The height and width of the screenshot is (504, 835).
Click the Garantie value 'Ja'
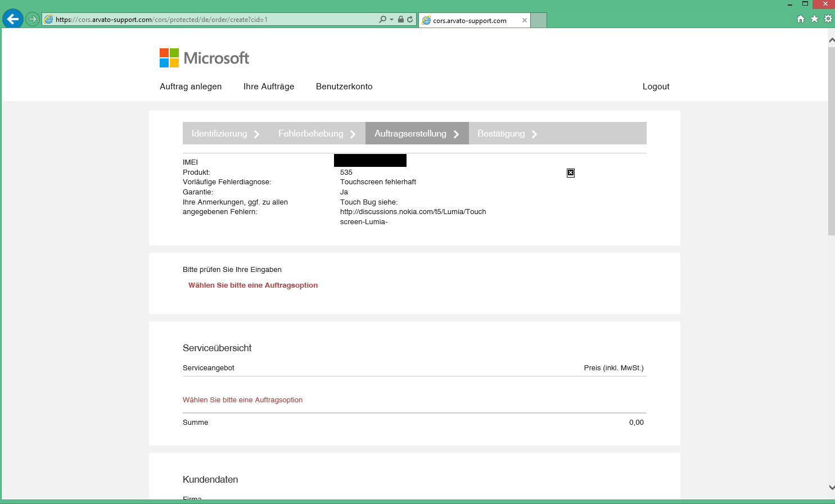tap(344, 192)
